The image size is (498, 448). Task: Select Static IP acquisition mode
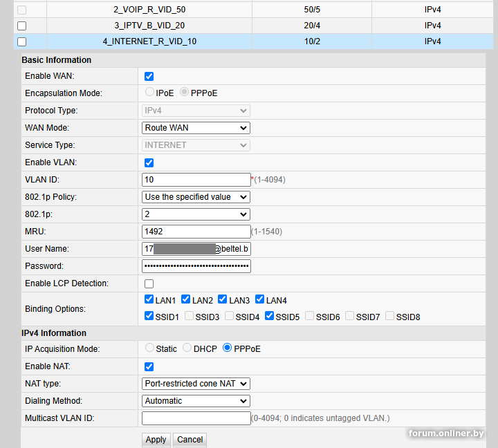[x=149, y=348]
